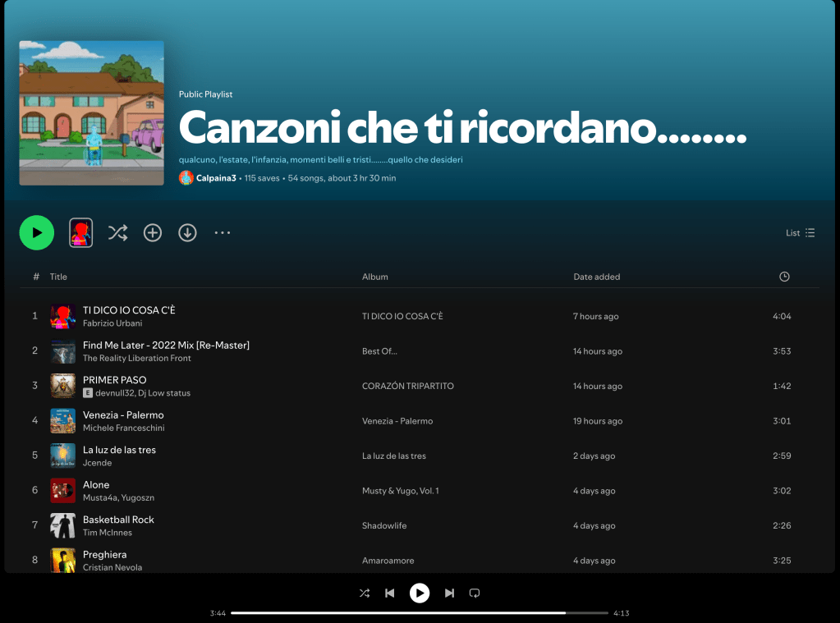Open the Calpaina3 profile link
This screenshot has width=840, height=623.
pos(216,178)
